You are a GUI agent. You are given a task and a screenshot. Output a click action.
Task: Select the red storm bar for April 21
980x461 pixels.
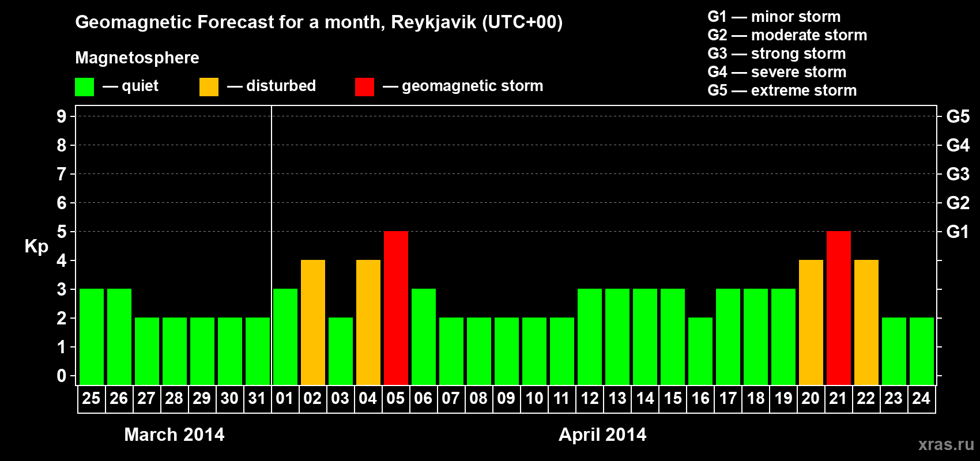point(839,308)
